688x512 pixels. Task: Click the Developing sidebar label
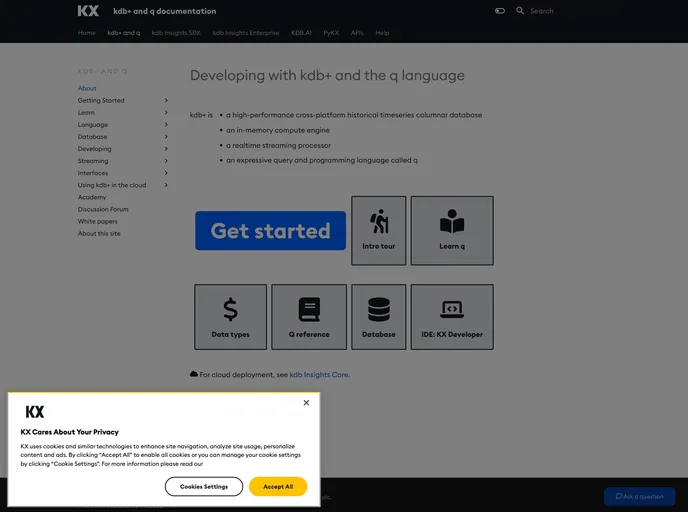click(x=94, y=149)
